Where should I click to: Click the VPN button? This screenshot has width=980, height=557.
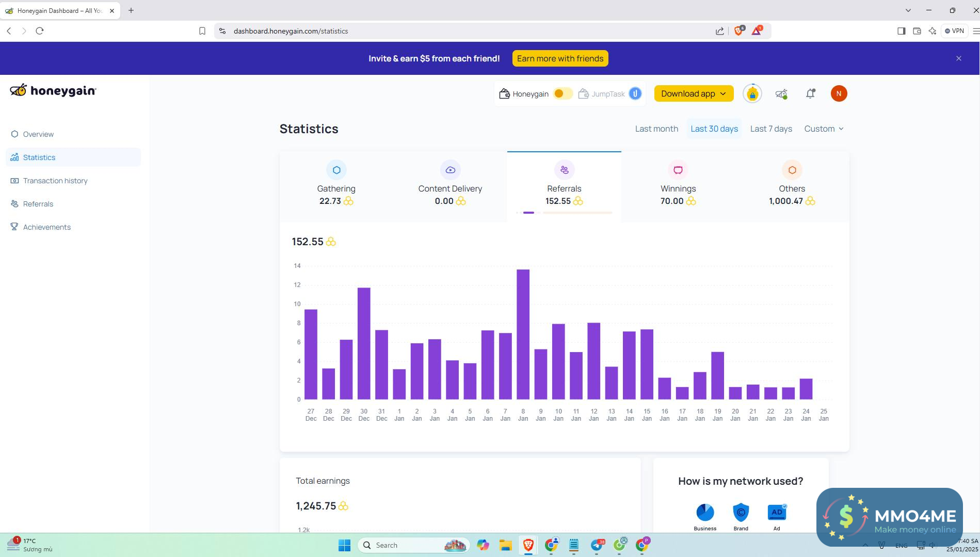coord(954,31)
